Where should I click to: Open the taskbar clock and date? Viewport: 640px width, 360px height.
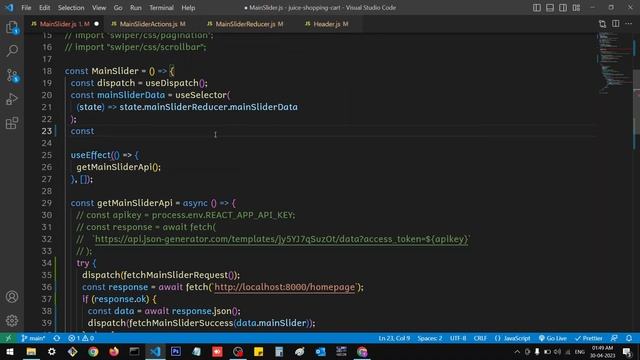[x=602, y=351]
